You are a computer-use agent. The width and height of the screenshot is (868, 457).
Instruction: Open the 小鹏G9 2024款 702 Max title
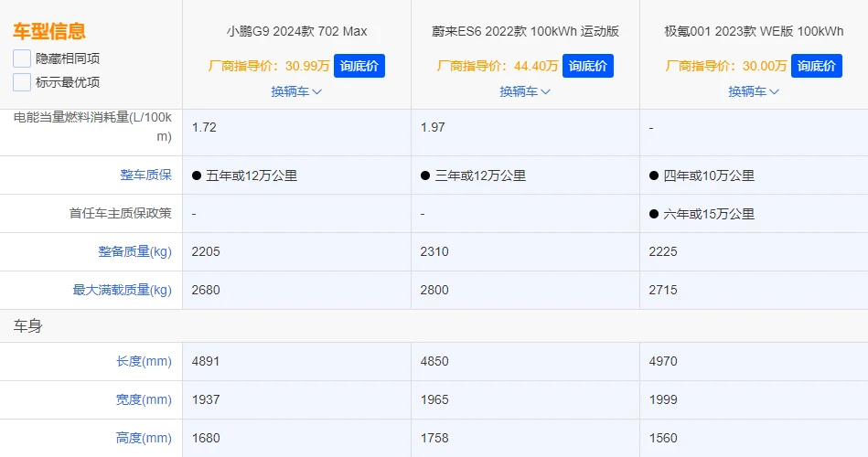click(x=296, y=32)
